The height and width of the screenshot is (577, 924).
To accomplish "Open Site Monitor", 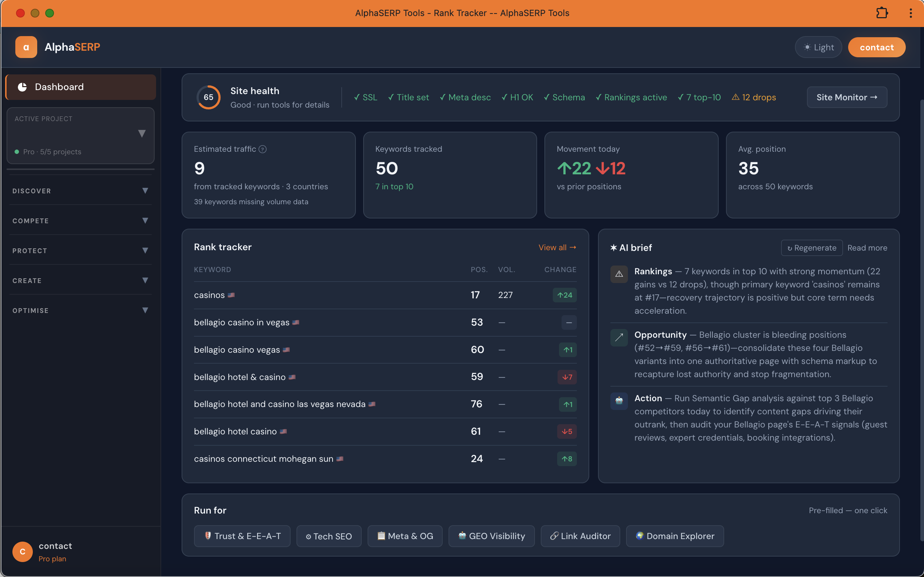I will 847,97.
